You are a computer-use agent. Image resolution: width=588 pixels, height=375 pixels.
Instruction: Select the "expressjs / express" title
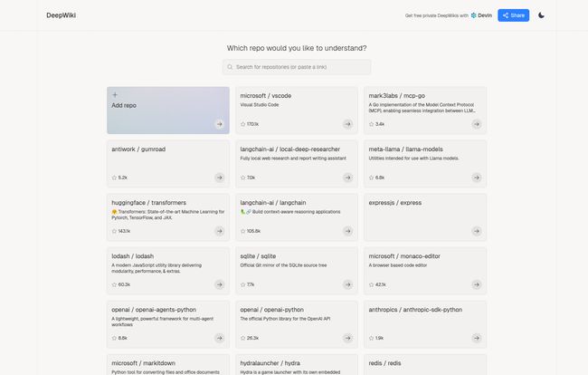click(395, 203)
